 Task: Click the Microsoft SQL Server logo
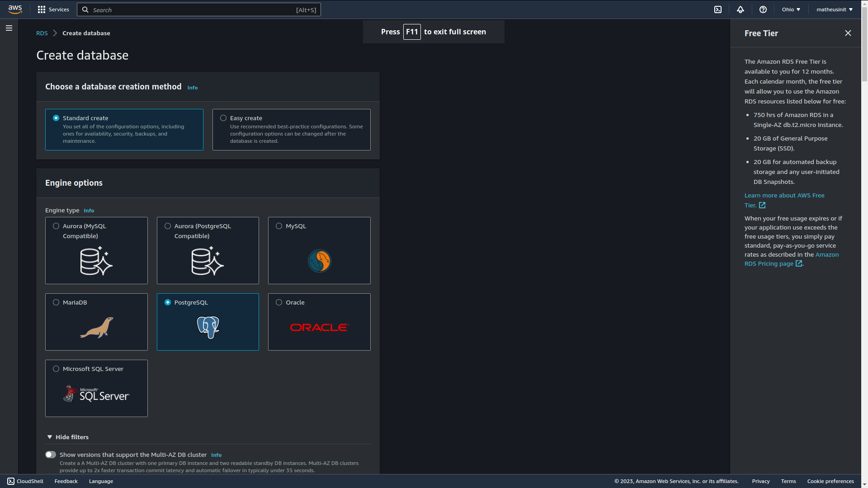pos(96,393)
